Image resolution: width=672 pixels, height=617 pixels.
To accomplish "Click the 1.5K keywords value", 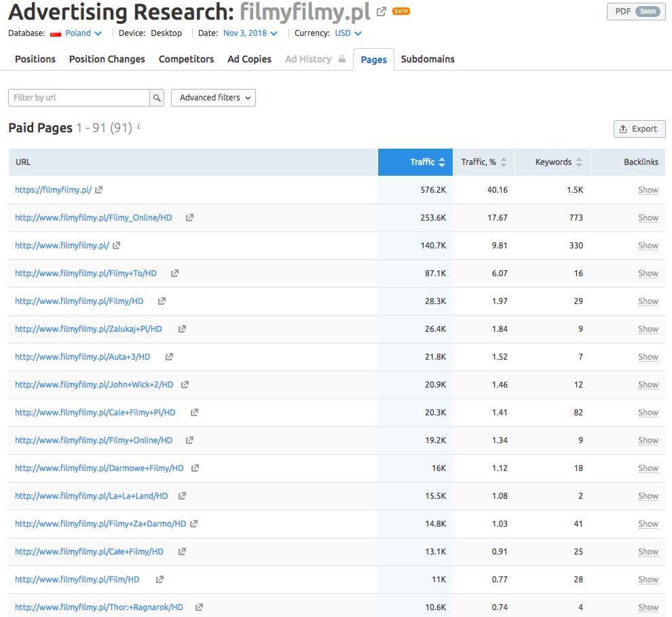I will coord(575,190).
